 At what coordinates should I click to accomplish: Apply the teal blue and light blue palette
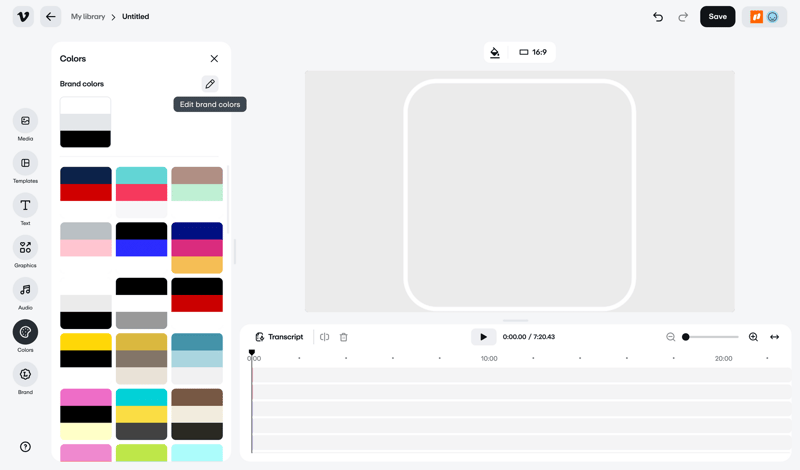click(x=197, y=359)
